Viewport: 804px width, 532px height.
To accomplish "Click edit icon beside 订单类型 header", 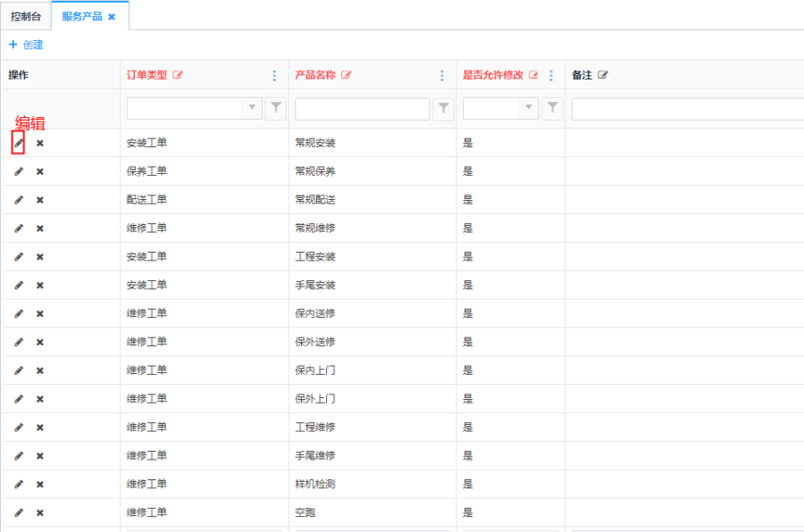I will (178, 76).
